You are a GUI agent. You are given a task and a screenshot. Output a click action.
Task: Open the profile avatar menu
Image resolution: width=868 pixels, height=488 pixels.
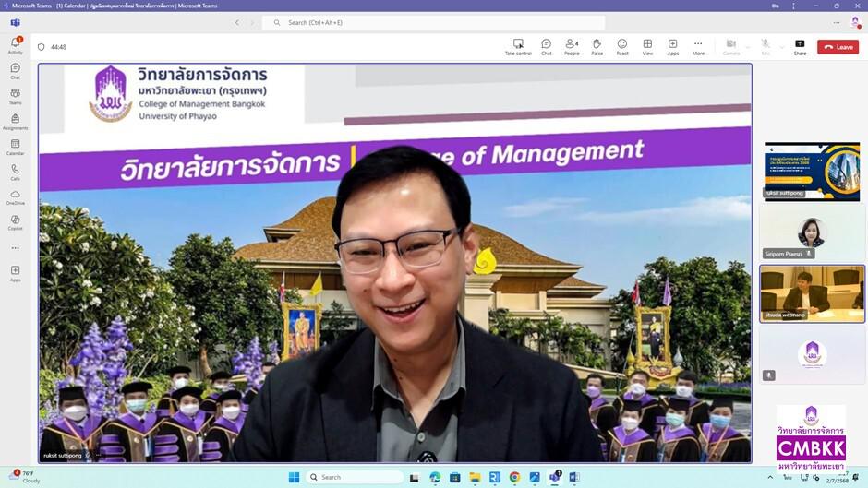855,22
